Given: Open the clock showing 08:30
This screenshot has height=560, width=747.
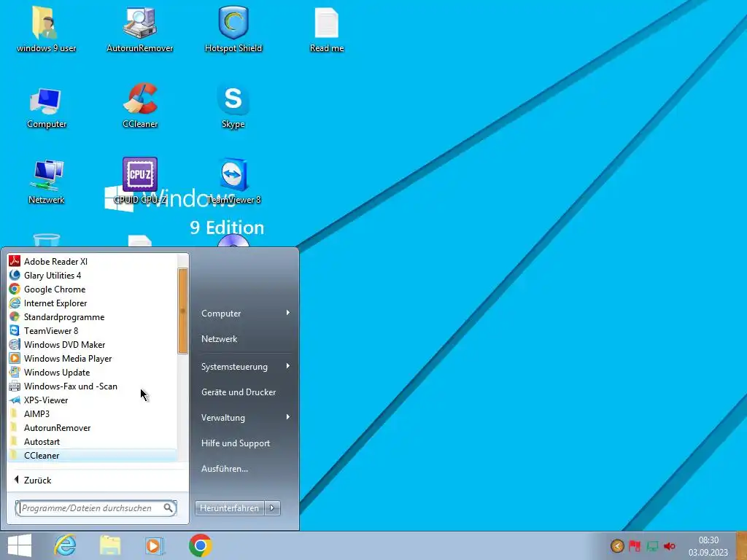Looking at the screenshot, I should (708, 546).
